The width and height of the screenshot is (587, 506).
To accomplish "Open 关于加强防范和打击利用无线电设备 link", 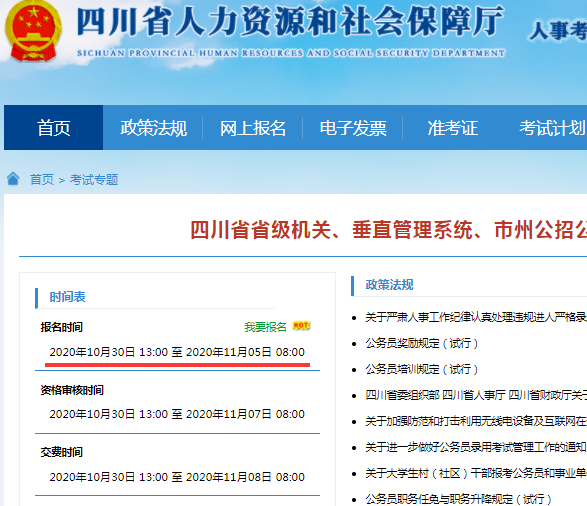I will pos(476,421).
